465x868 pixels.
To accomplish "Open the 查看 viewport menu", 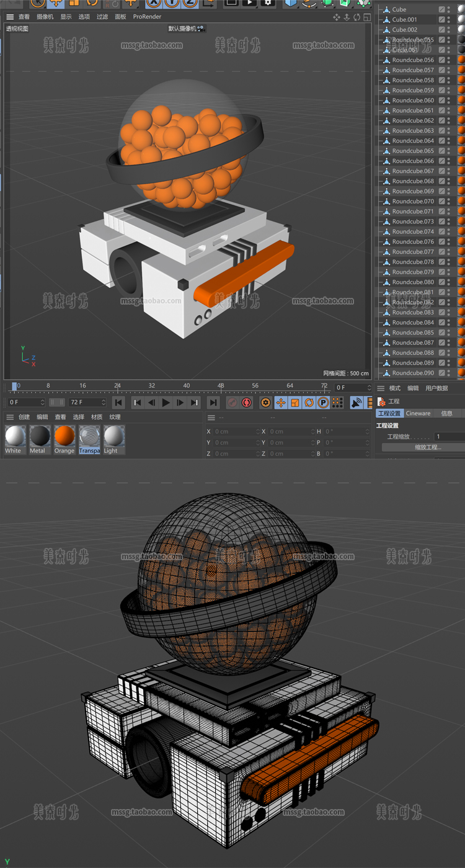I will pyautogui.click(x=24, y=17).
